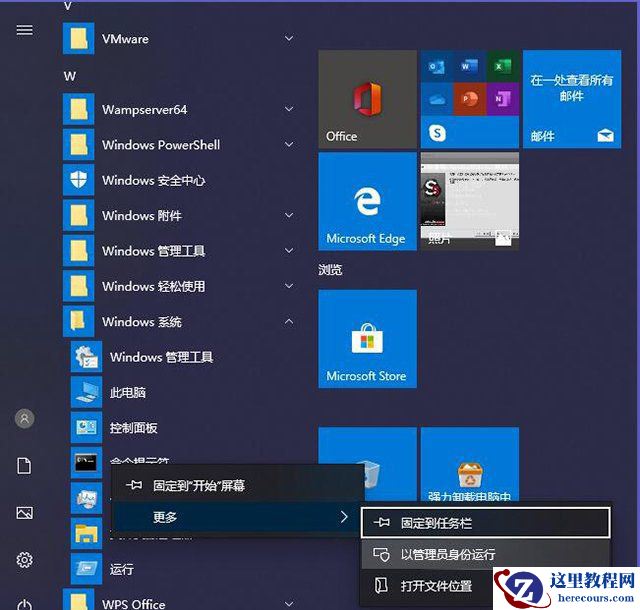Open Windows 管理工具 app icon under Windows 系统
This screenshot has width=640, height=610.
click(86, 357)
